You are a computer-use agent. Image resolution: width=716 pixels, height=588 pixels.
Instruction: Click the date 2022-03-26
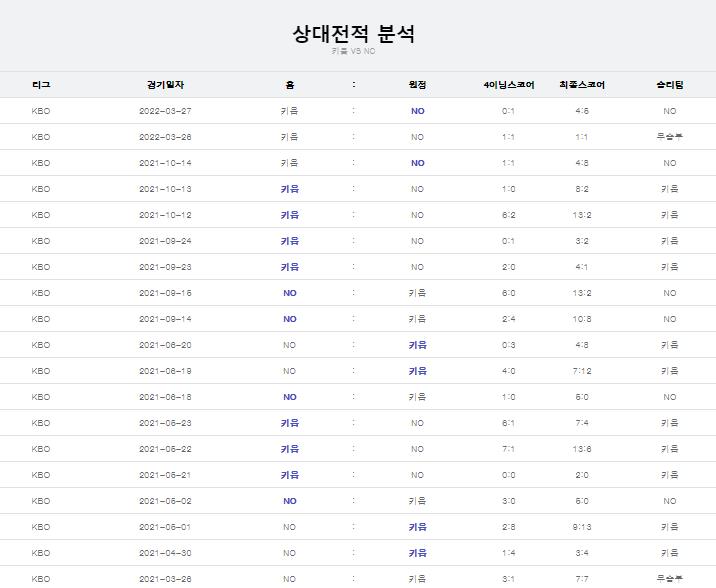(165, 137)
